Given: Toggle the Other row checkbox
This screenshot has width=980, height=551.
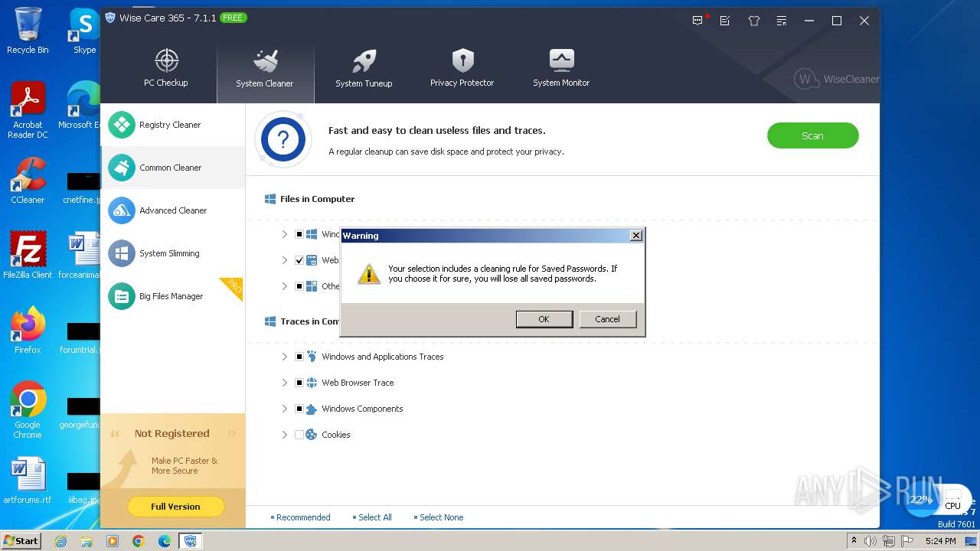Looking at the screenshot, I should tap(299, 286).
